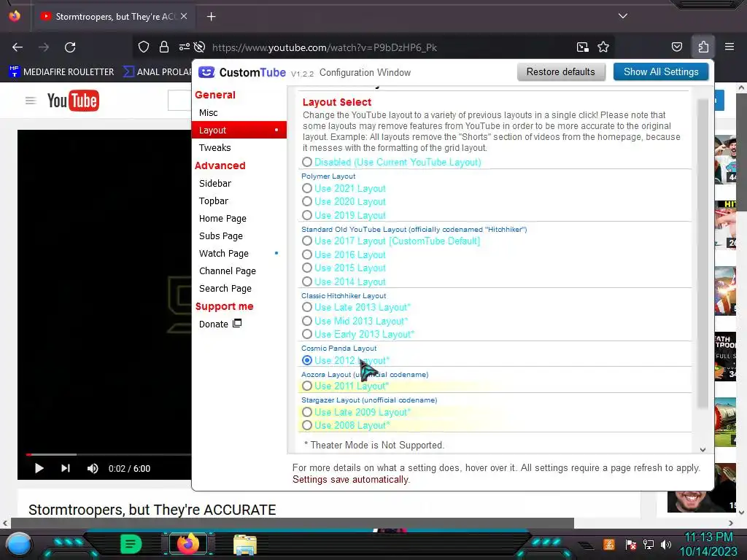Open the Channel Page settings
This screenshot has width=747, height=560.
tap(228, 271)
